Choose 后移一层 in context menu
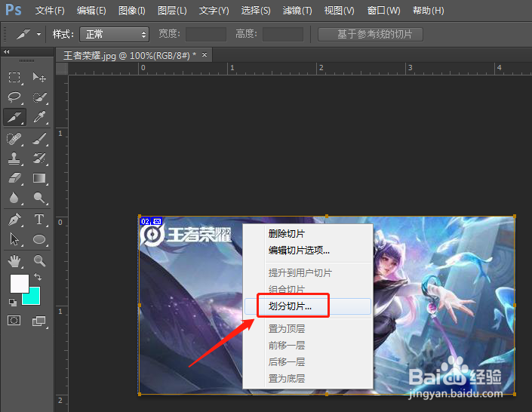 pyautogui.click(x=308, y=361)
